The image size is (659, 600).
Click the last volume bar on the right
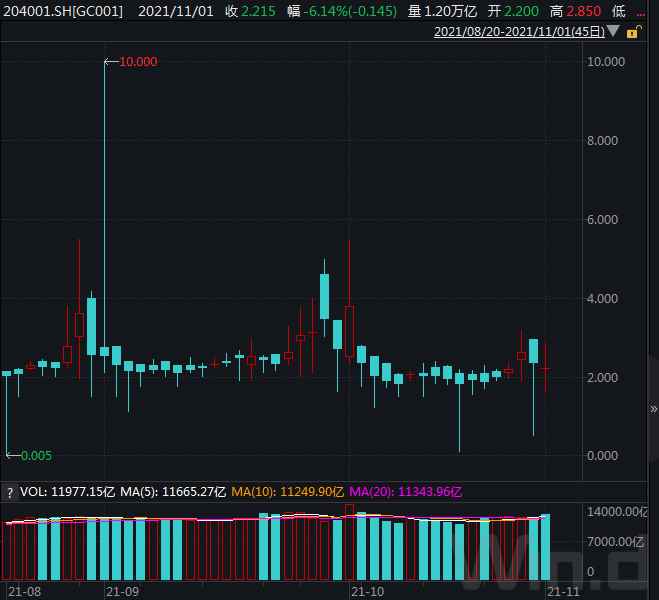[545, 547]
